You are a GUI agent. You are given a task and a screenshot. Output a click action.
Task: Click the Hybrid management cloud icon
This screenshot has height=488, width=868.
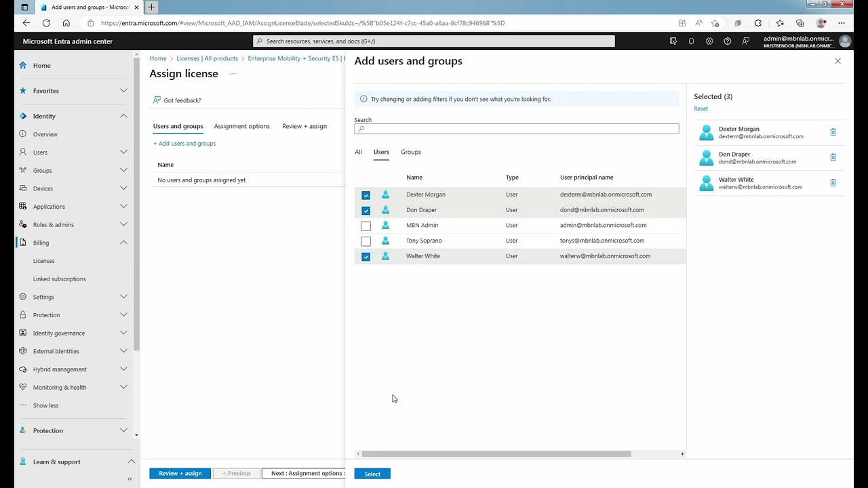click(23, 369)
